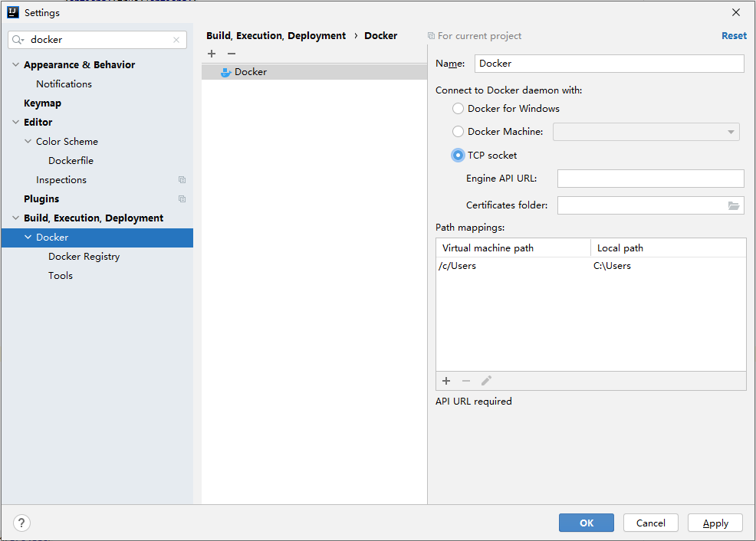Image resolution: width=756 pixels, height=541 pixels.
Task: Click the Engine API URL input field
Action: point(650,179)
